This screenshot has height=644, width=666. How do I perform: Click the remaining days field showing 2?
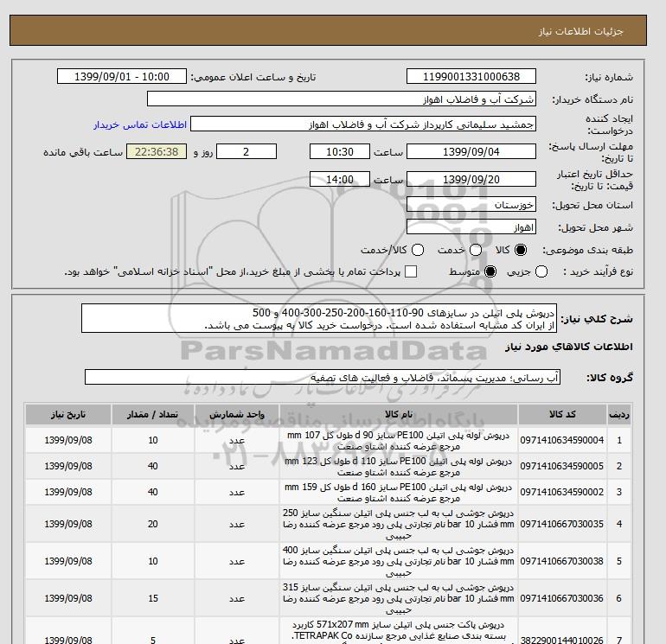click(x=247, y=151)
